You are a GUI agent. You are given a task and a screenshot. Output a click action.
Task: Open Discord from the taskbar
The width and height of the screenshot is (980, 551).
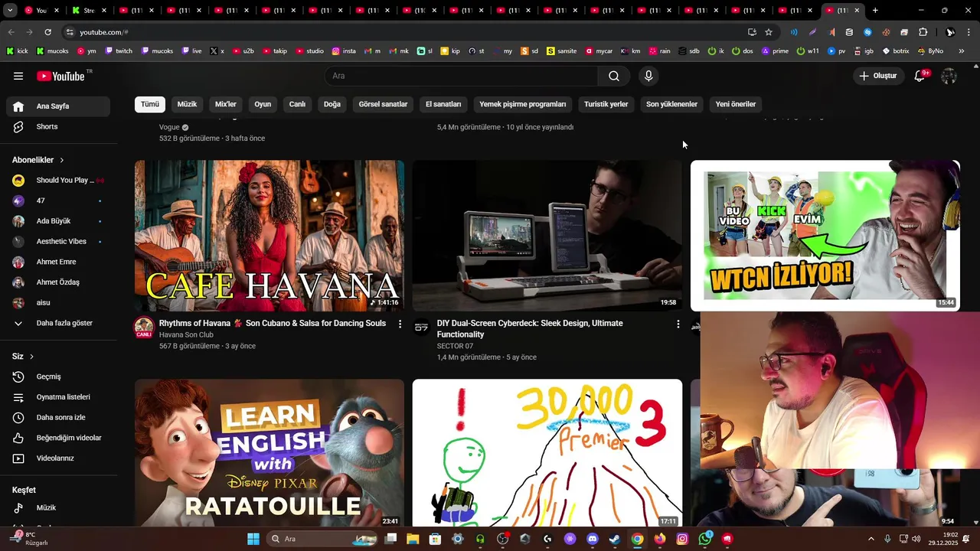click(592, 539)
